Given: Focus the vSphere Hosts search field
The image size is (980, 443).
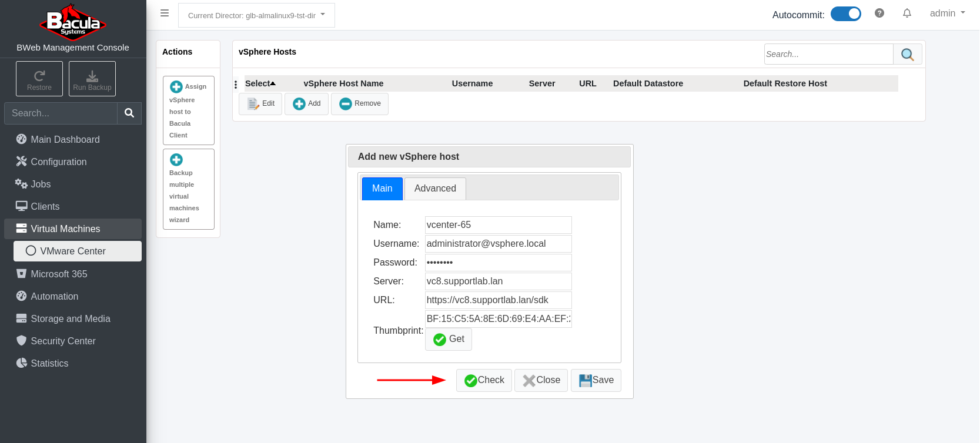Looking at the screenshot, I should (829, 54).
